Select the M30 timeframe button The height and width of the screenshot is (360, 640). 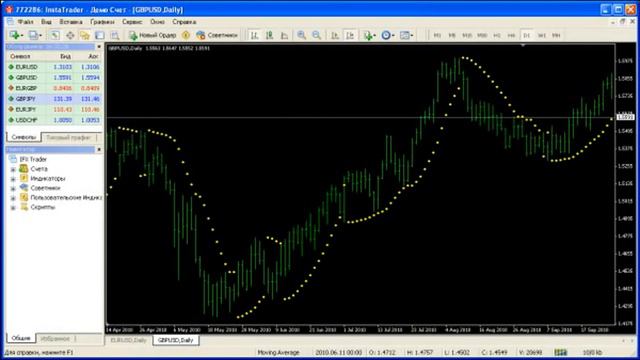[x=482, y=36]
